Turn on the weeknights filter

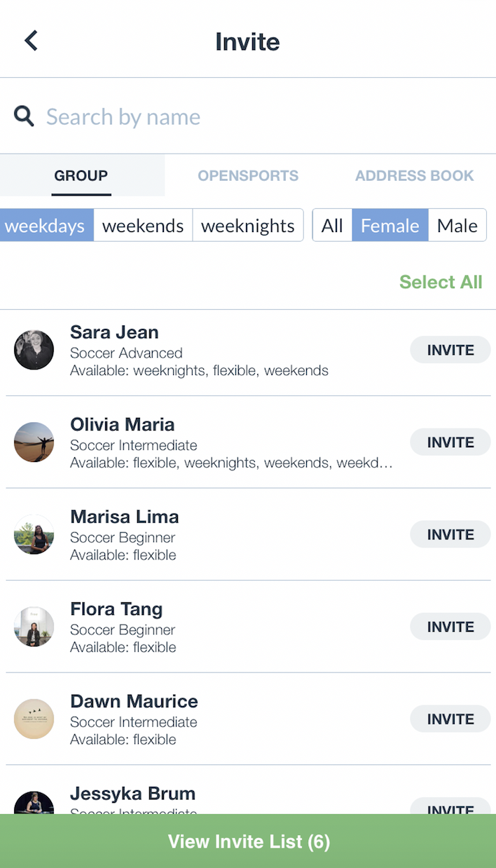(x=247, y=226)
